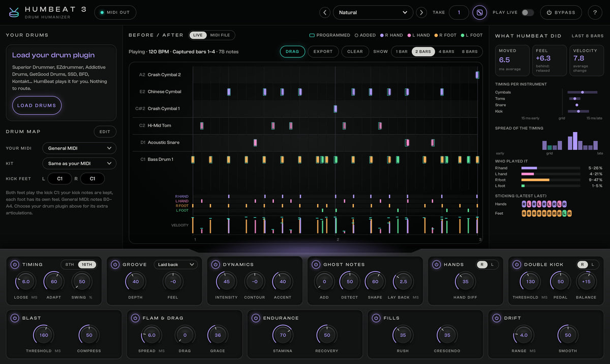Open the Natural preset dropdown
This screenshot has width=610, height=364.
coord(373,12)
